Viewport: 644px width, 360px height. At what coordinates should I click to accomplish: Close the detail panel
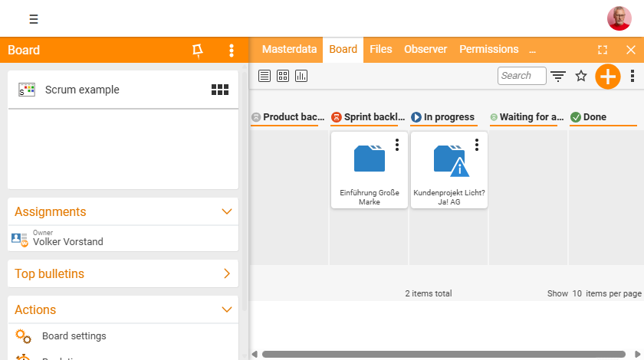click(x=631, y=50)
